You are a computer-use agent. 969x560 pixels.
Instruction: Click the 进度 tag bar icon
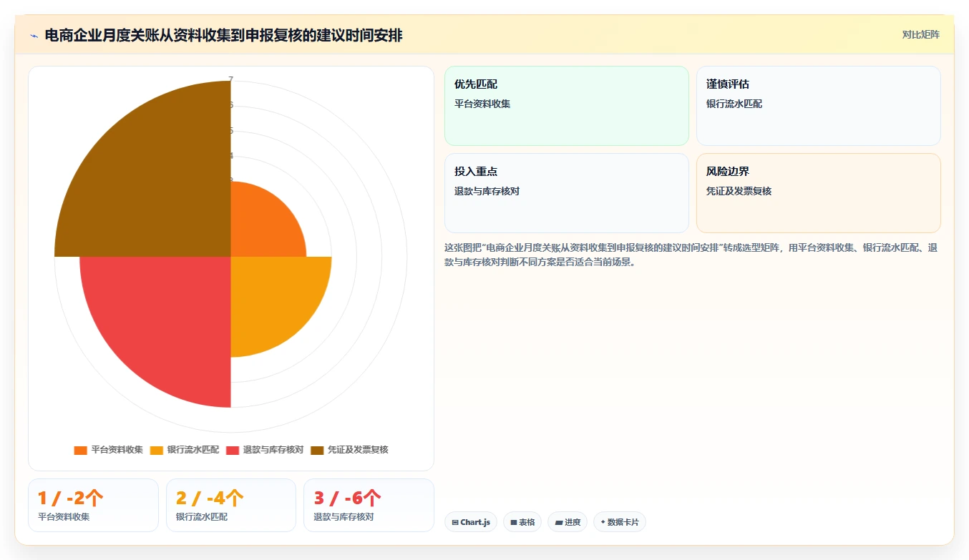(x=559, y=523)
